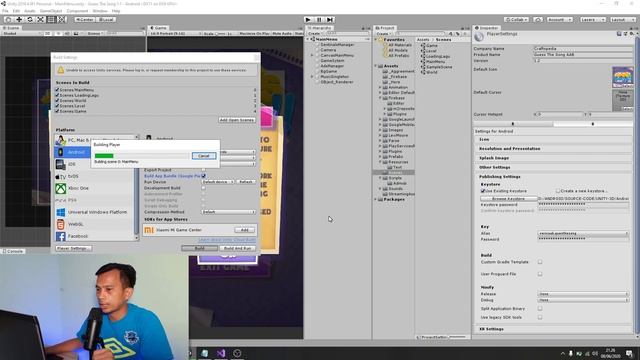
Task: Open the File menu
Action: [5, 11]
